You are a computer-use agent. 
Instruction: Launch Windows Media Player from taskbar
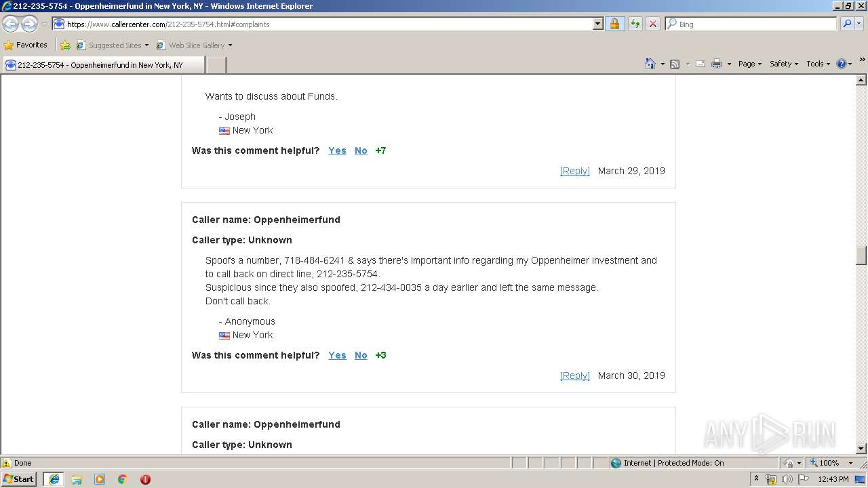[x=100, y=479]
